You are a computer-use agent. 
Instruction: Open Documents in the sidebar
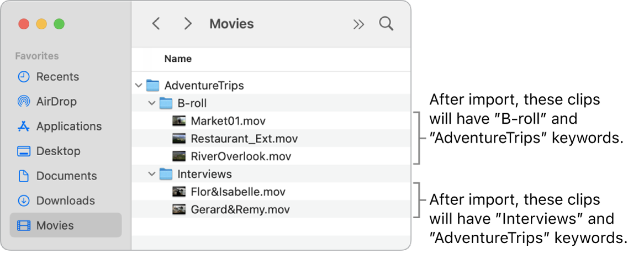pyautogui.click(x=66, y=176)
